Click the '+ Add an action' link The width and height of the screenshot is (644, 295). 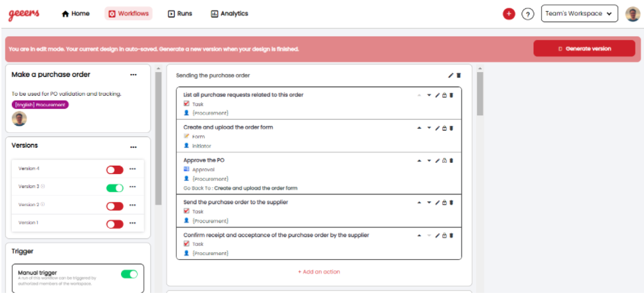pyautogui.click(x=319, y=271)
